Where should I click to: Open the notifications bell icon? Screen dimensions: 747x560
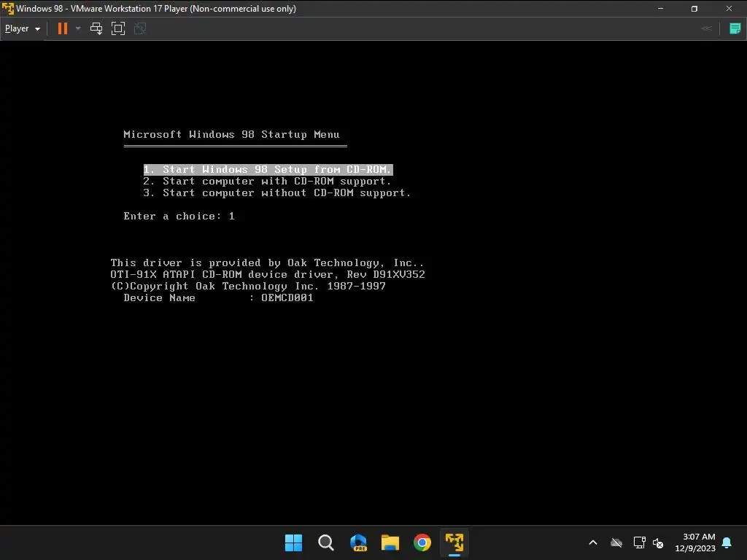click(x=727, y=542)
